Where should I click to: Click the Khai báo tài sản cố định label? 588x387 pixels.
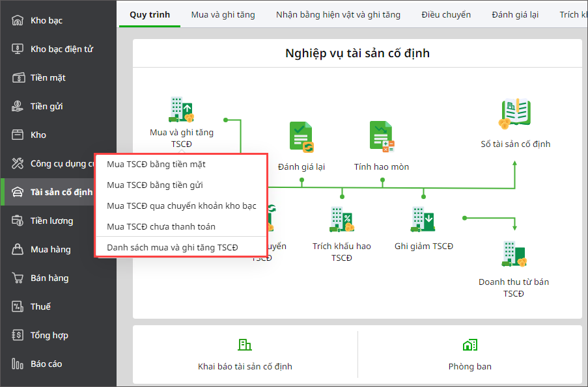pyautogui.click(x=245, y=366)
